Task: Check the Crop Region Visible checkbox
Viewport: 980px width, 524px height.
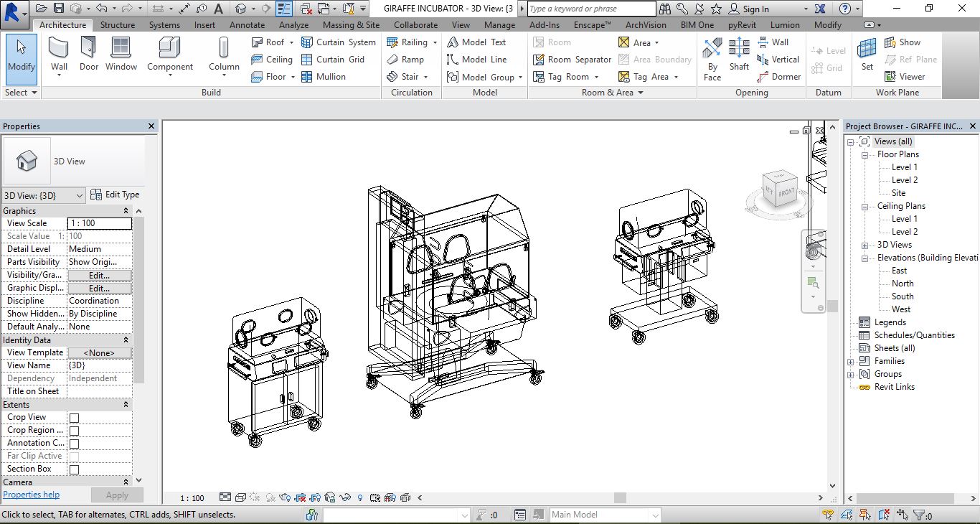Action: (x=74, y=431)
